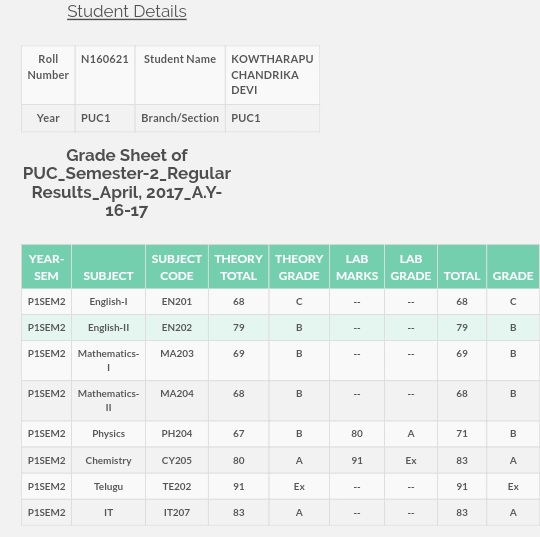
Task: Click student name KOWTHARAPU CHANDRIKA DEVI
Action: (272, 75)
